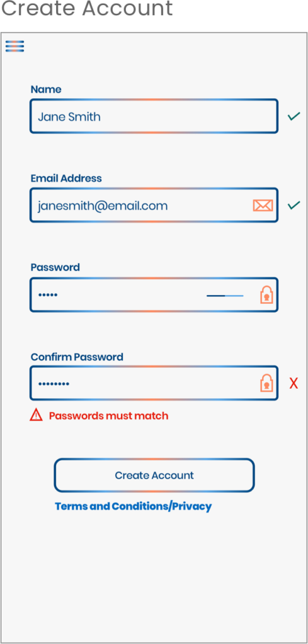Click the red X beside Confirm Password

pos(294,384)
